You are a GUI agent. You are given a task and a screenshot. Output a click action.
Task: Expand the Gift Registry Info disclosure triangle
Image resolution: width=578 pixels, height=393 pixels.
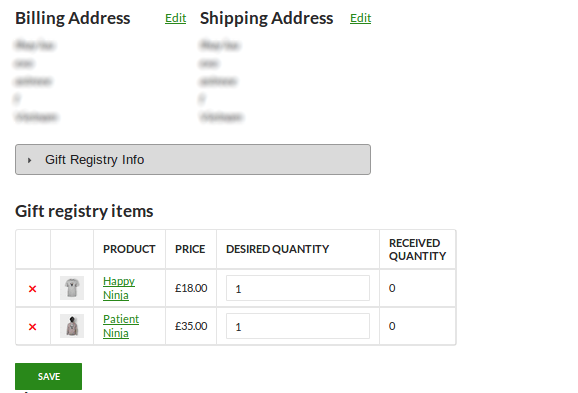point(29,160)
